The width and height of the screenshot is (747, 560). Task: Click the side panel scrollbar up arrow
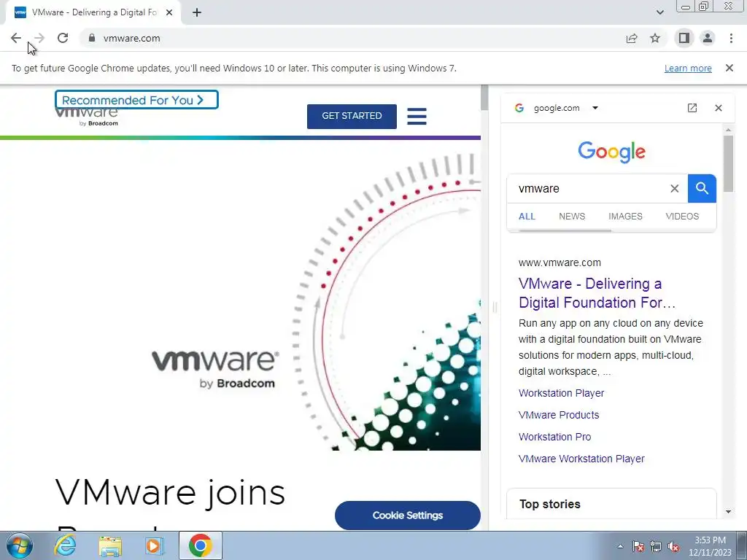coord(728,130)
